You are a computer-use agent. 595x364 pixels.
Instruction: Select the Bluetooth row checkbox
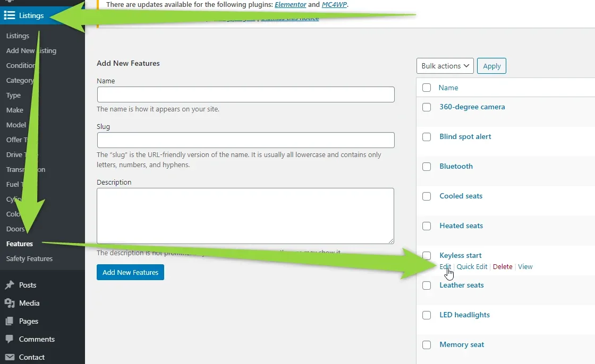[427, 167]
